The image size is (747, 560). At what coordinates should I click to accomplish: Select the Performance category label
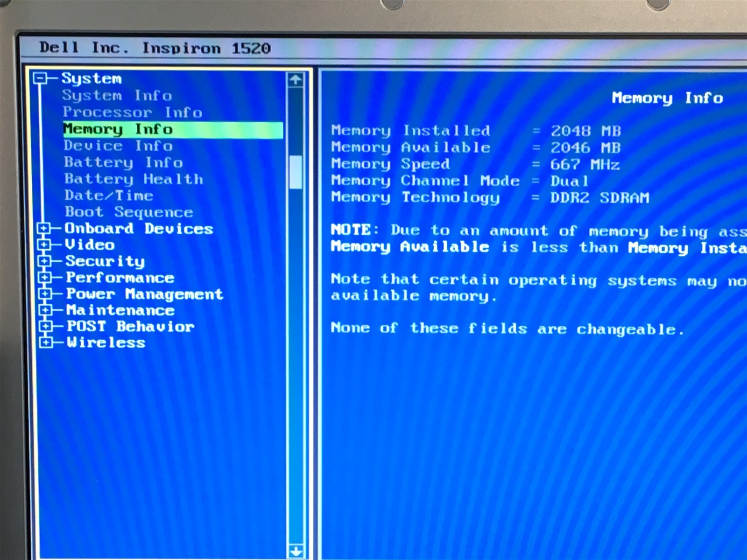pos(120,278)
